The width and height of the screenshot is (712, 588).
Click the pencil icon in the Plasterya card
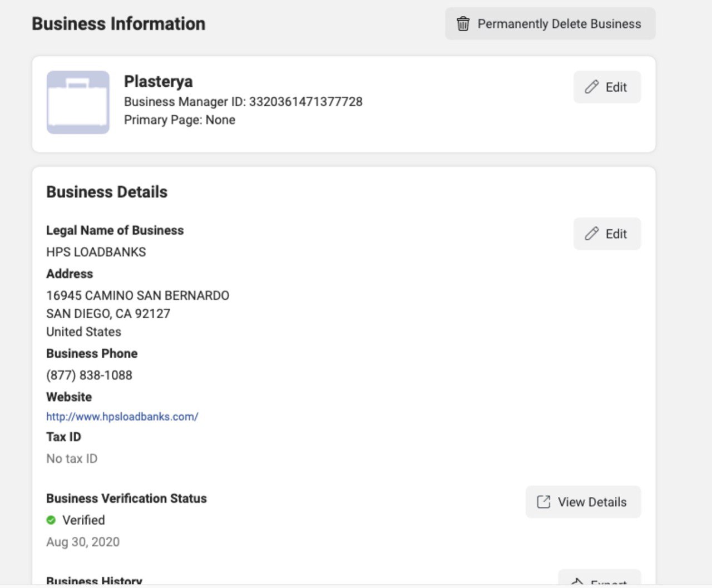point(592,87)
